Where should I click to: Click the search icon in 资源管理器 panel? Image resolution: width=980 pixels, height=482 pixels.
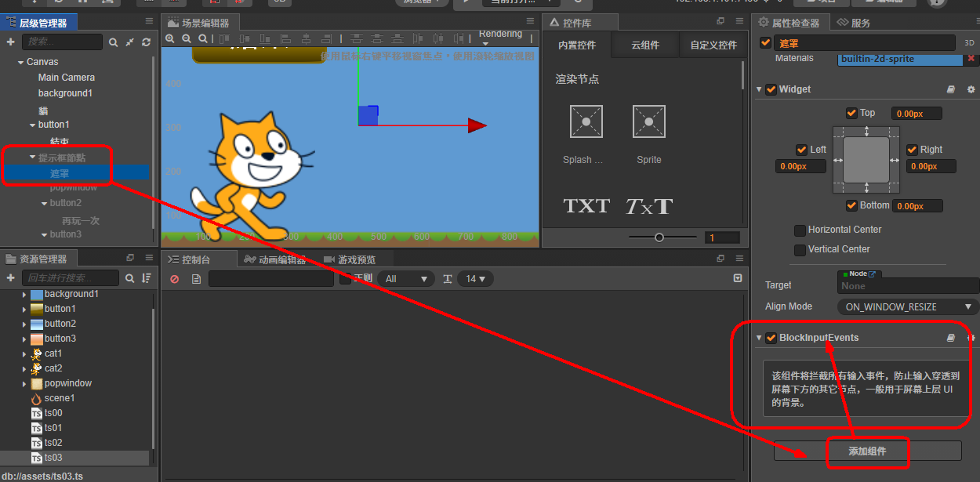(x=129, y=278)
